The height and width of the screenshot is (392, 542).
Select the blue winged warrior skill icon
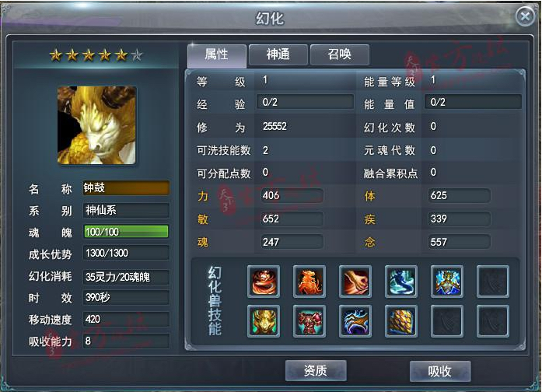point(447,282)
